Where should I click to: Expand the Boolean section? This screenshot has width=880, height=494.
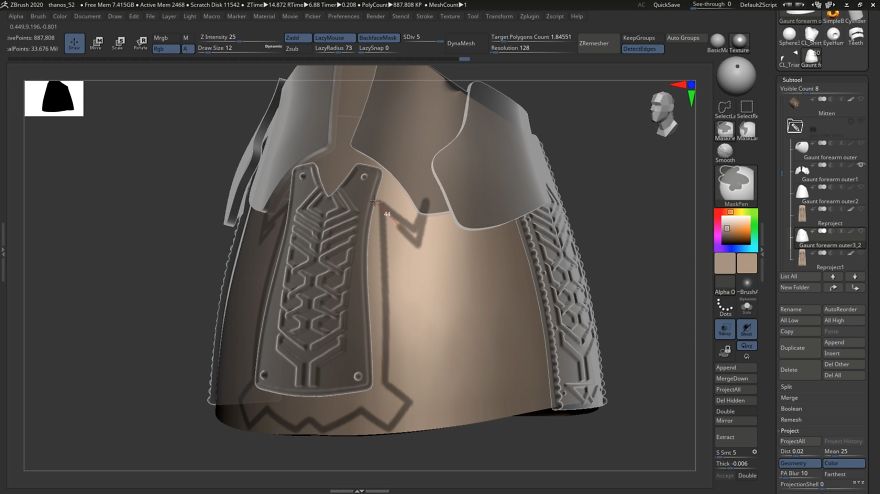[x=791, y=409]
